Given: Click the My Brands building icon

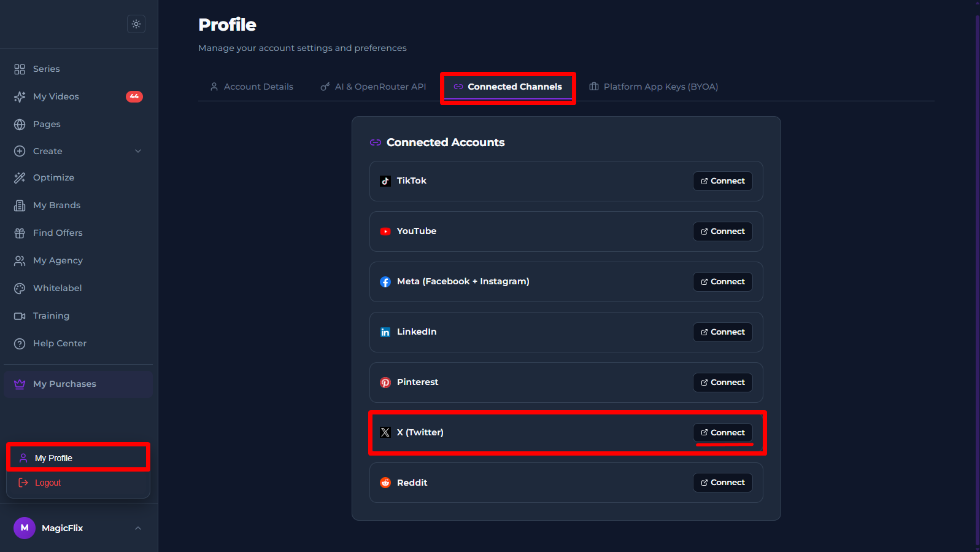Looking at the screenshot, I should (x=20, y=205).
